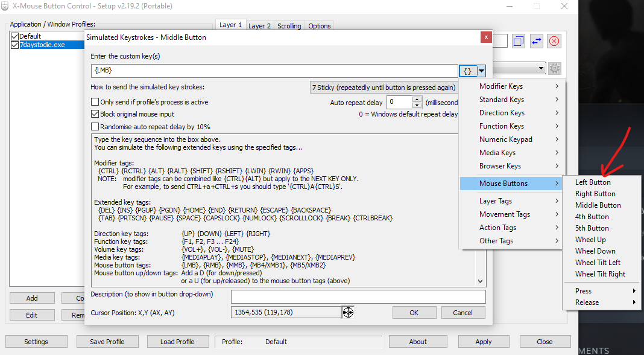The image size is (644, 355).
Task: Click the gear settings icon beside dropdown
Action: (x=555, y=68)
